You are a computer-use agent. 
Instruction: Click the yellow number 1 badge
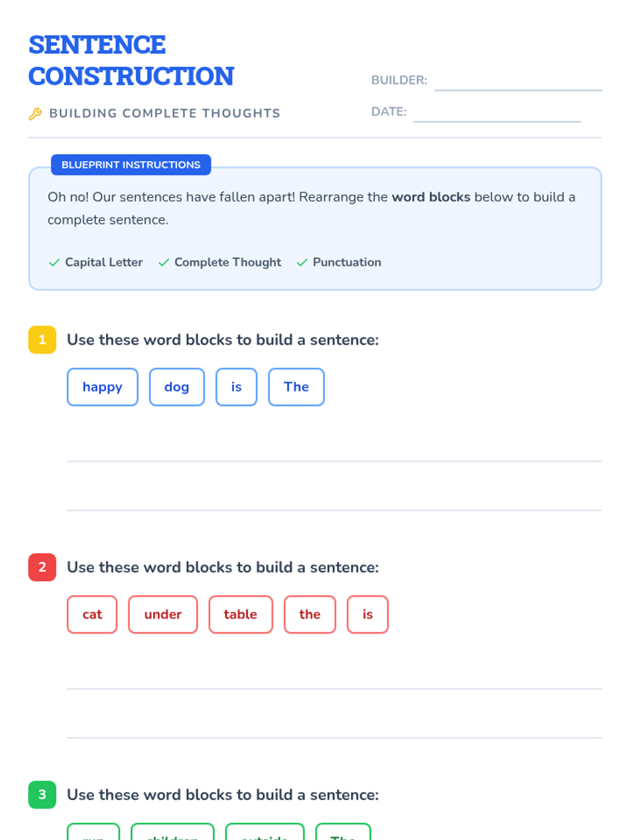pyautogui.click(x=42, y=340)
